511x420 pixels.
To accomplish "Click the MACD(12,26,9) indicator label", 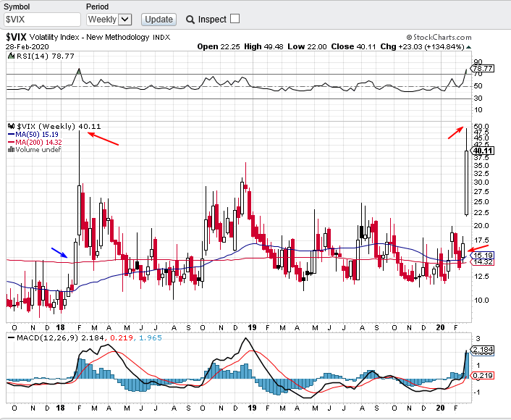I will coord(47,338).
